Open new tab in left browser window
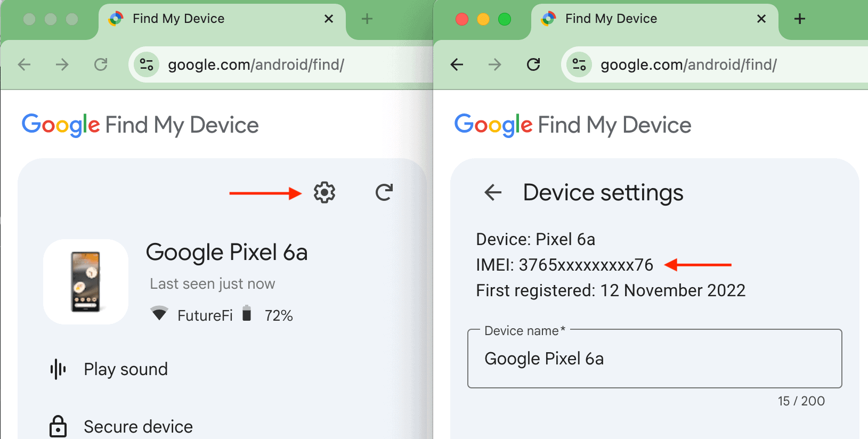This screenshot has width=868, height=439. [367, 19]
